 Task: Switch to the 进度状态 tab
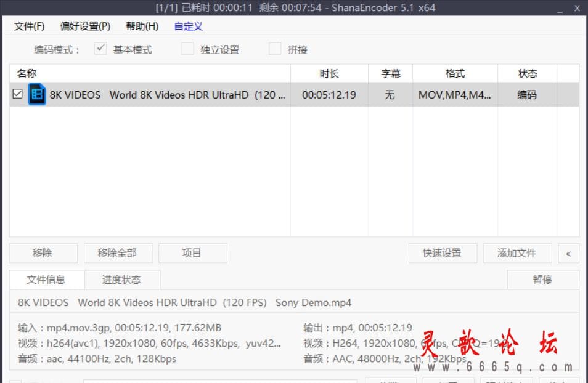click(x=122, y=280)
